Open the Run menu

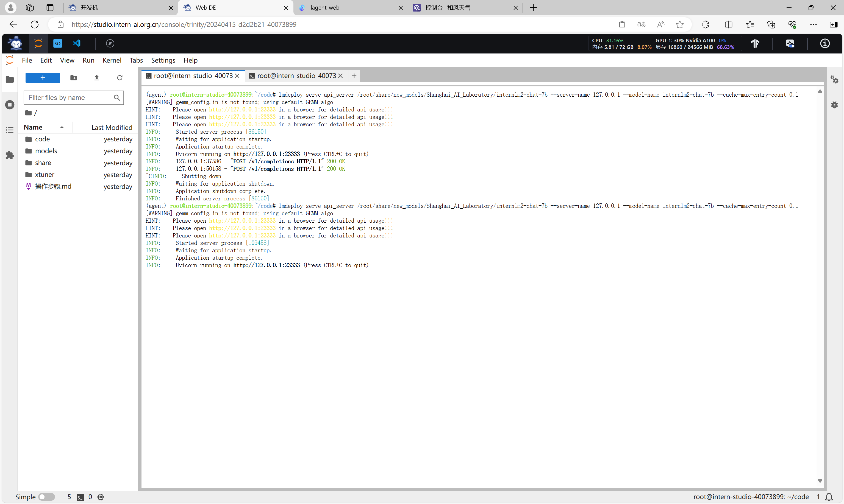pyautogui.click(x=88, y=60)
